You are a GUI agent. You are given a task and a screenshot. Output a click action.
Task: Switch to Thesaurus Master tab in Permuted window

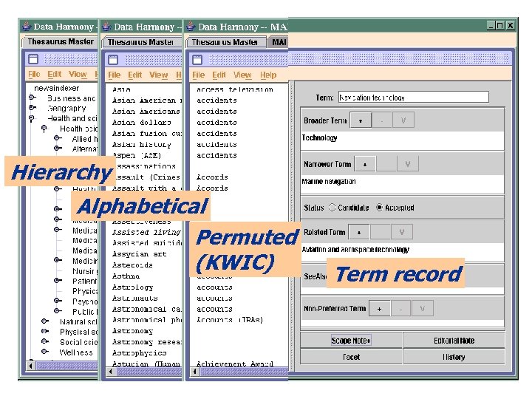225,42
